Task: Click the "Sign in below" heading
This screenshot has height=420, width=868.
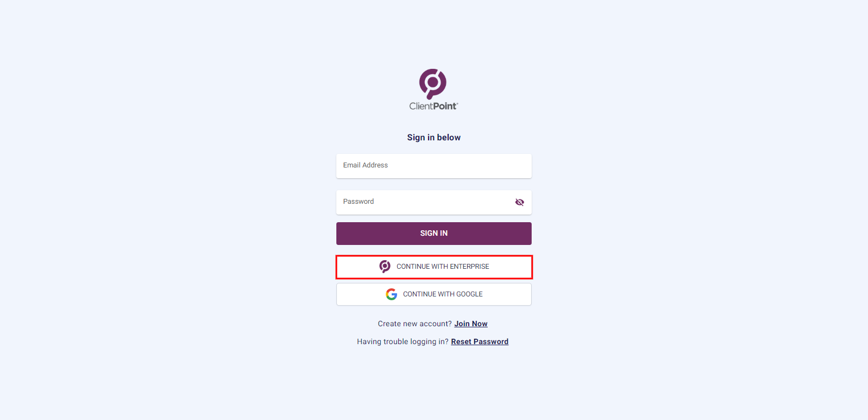Action: (434, 138)
